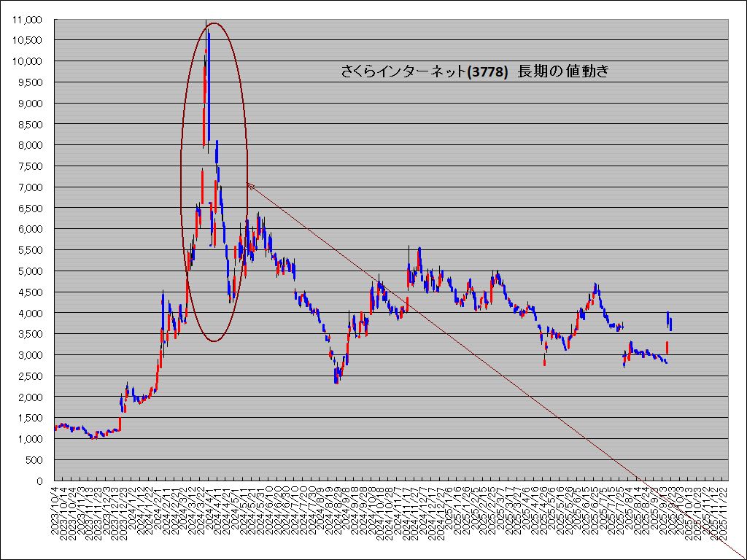
Task: Click the first x-axis date label 2023/10/4
Action: click(55, 515)
